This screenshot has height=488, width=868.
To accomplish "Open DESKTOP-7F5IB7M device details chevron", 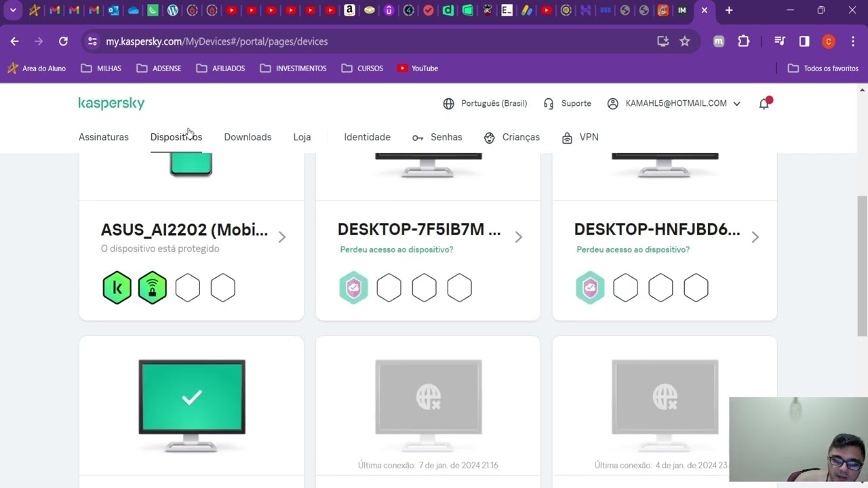I will point(519,237).
